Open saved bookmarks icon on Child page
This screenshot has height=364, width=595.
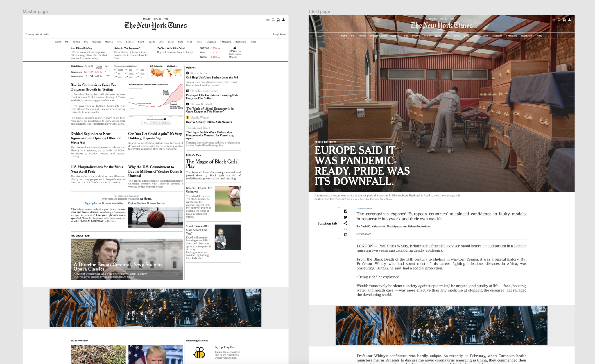click(564, 20)
